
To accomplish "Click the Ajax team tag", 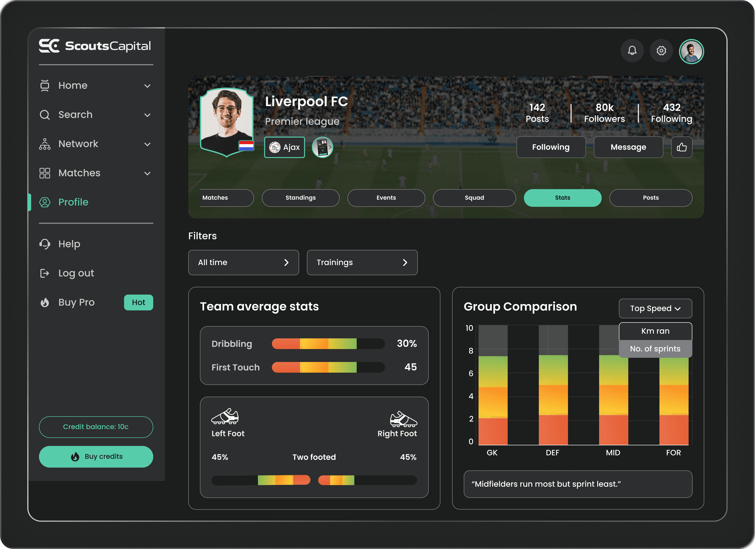I will point(284,147).
